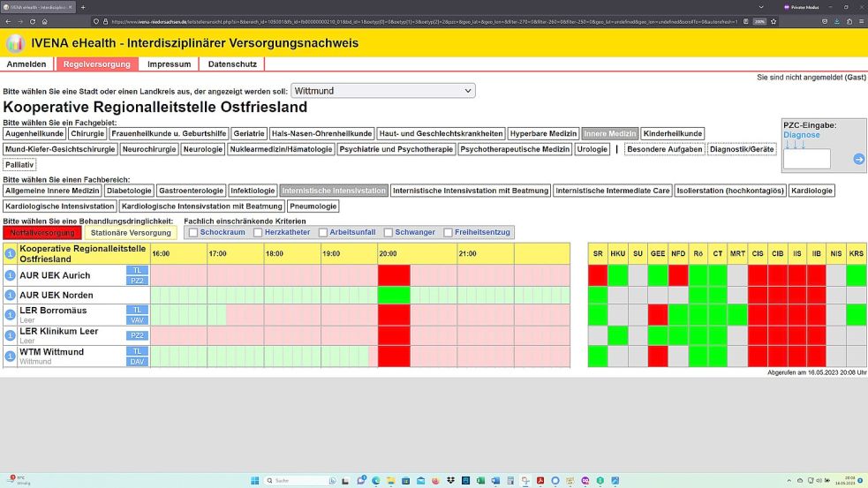Select the Geriatrie specialty

point(248,133)
